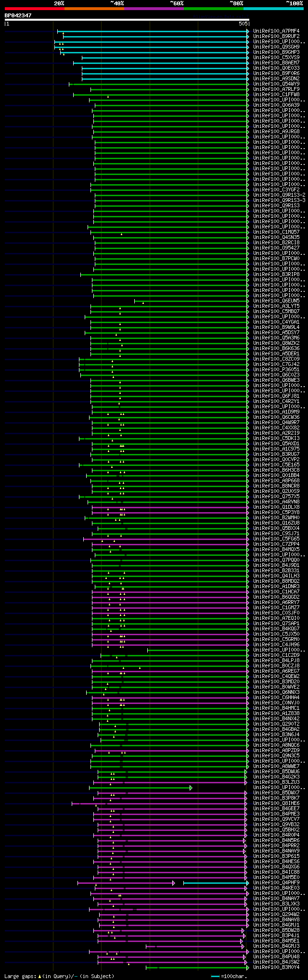Screen dimensions: 308x980
Task: Select the UniRef100_C5FG65 label
Action: pyautogui.click(x=276, y=539)
